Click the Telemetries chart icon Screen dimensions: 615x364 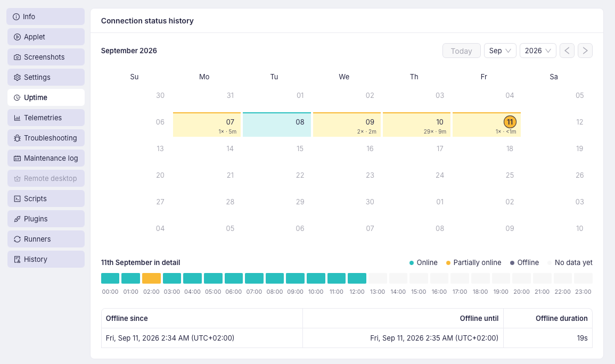point(17,118)
